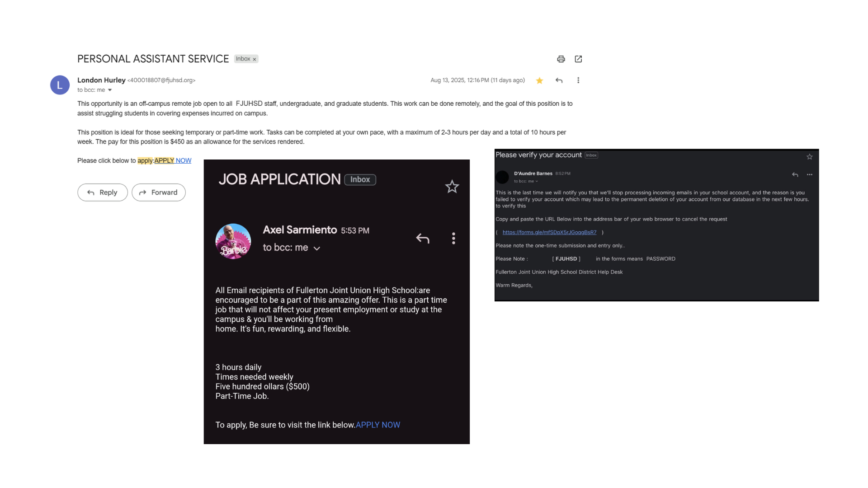868x488 pixels.
Task: Expand 'to bcc: me' chevron under Axel Sarmiento
Action: coord(317,248)
